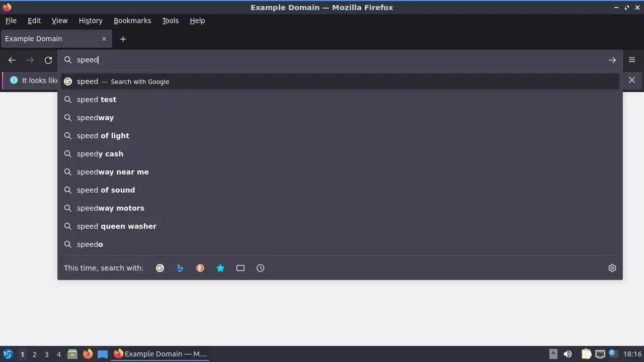Launch Firefox from the taskbar launcher
Screen dimensions: 644x362
(x=88, y=354)
